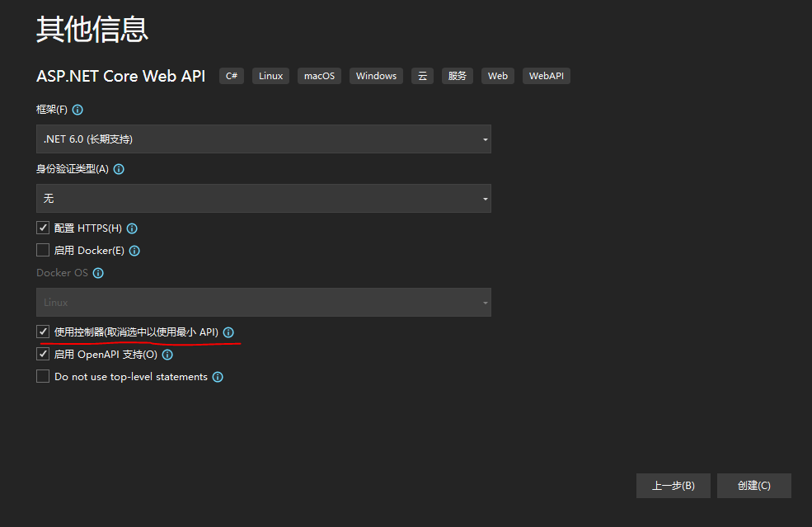The width and height of the screenshot is (812, 527).
Task: Show info for 启用 Docker(E) option
Action: point(134,251)
